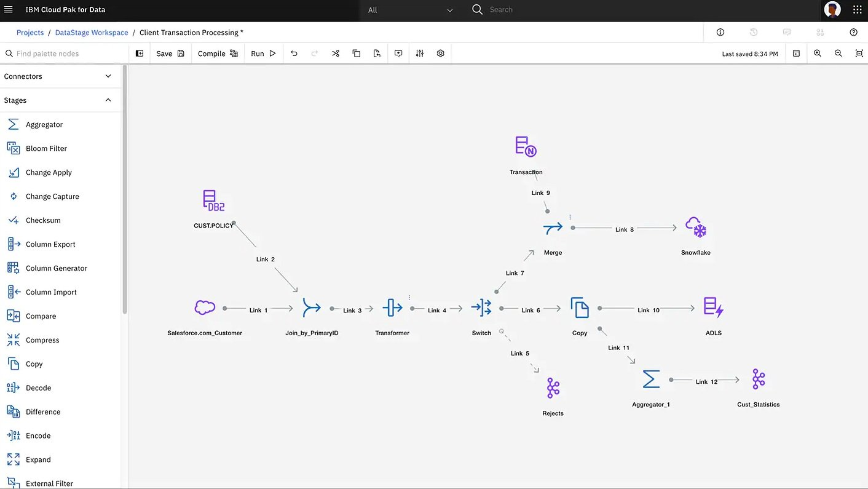868x489 pixels.
Task: Click the Snowflake connector node
Action: [x=695, y=228]
